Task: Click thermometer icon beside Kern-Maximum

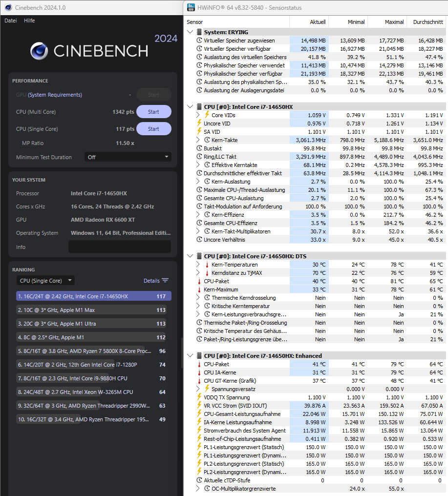Action: click(199, 289)
